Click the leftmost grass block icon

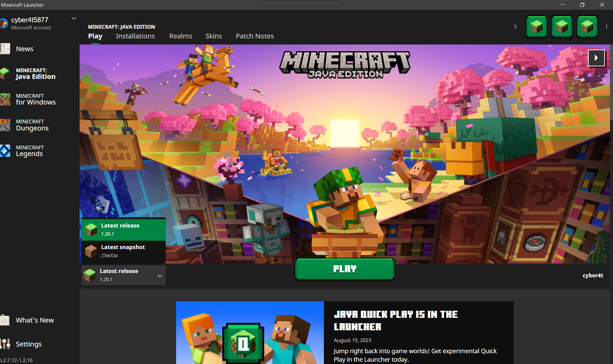coord(536,27)
